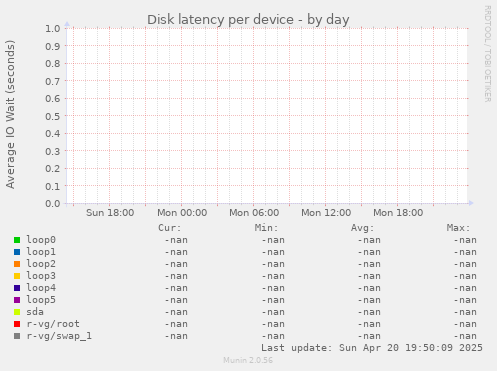Screen dimensions: 497x371
Task: Click r-vg/swap_1's Cur -nan value
Action: click(x=176, y=336)
